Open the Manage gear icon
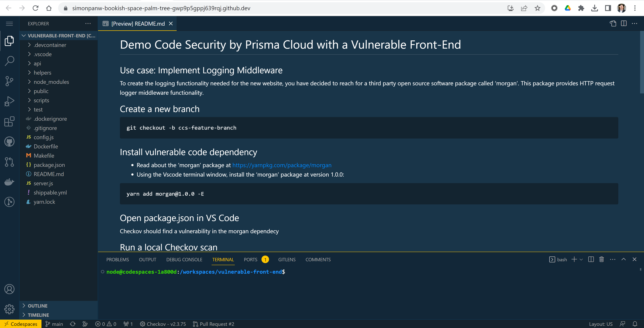Image resolution: width=644 pixels, height=328 pixels. [x=9, y=309]
